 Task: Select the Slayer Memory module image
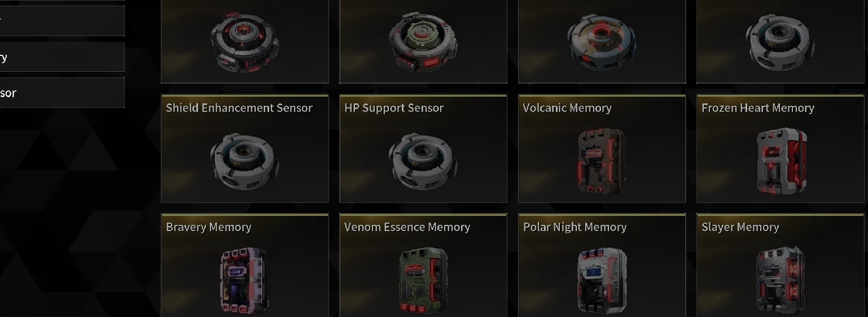click(781, 280)
